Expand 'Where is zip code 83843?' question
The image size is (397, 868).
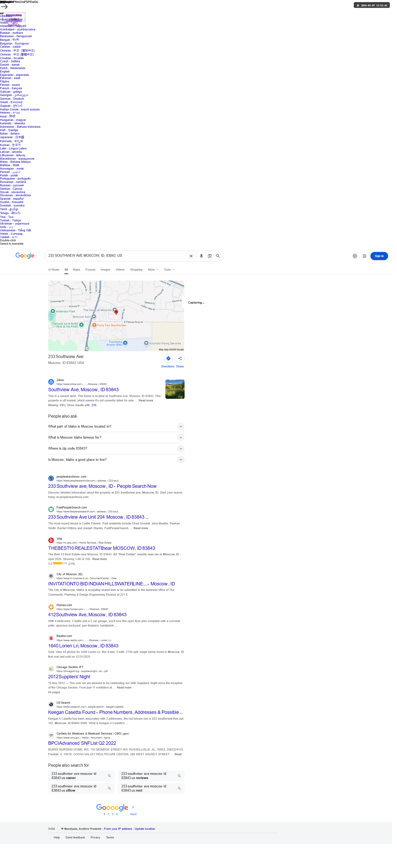[116, 449]
